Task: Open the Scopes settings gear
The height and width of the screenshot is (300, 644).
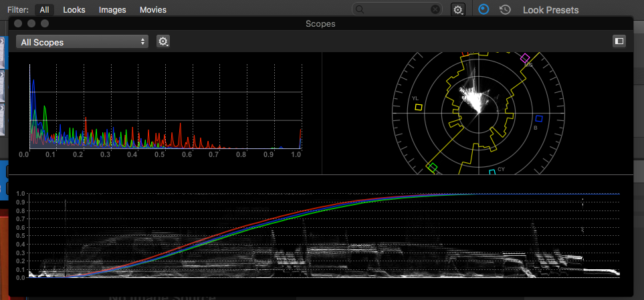Action: pos(163,41)
